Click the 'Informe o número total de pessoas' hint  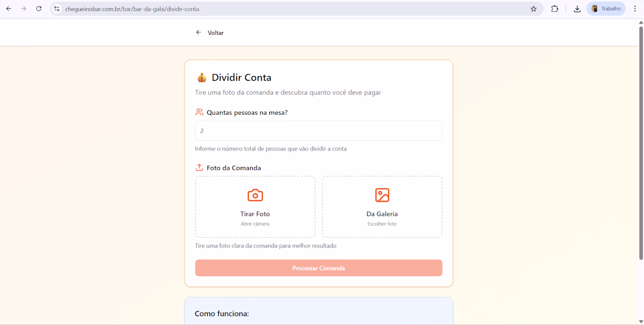pos(270,149)
